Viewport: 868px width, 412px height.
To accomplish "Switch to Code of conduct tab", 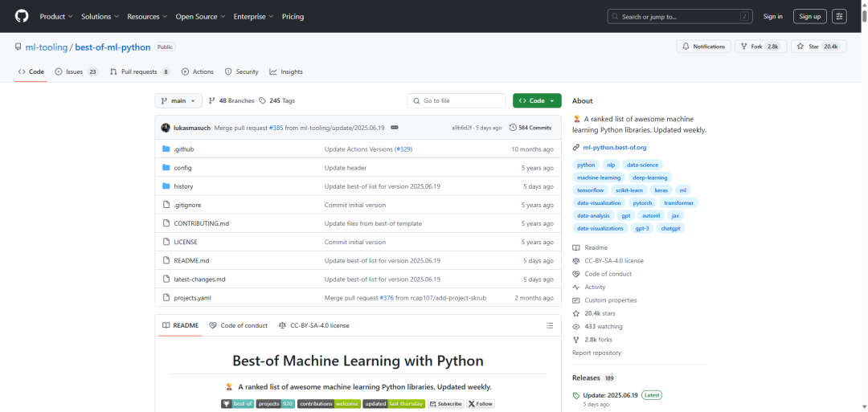I will tap(238, 326).
